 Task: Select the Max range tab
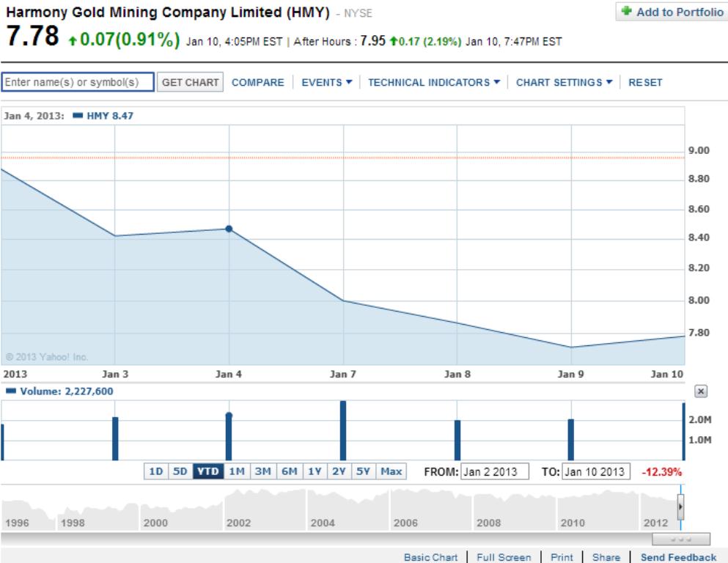(391, 471)
